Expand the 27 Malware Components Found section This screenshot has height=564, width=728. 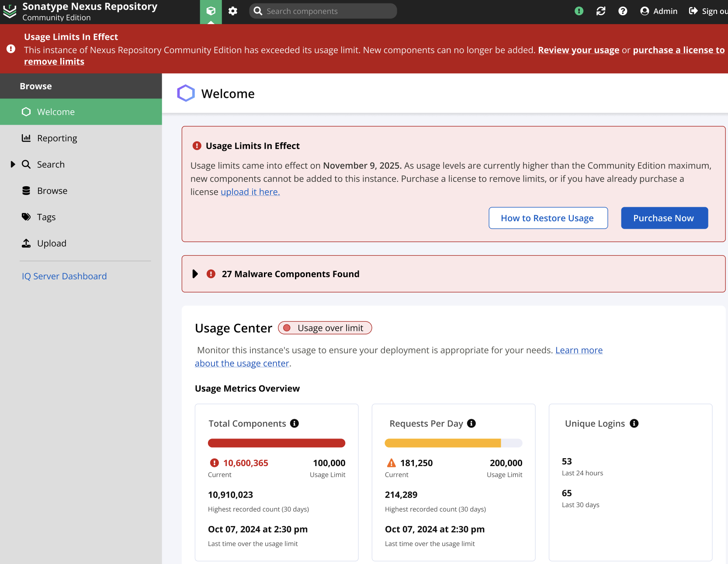pyautogui.click(x=195, y=274)
